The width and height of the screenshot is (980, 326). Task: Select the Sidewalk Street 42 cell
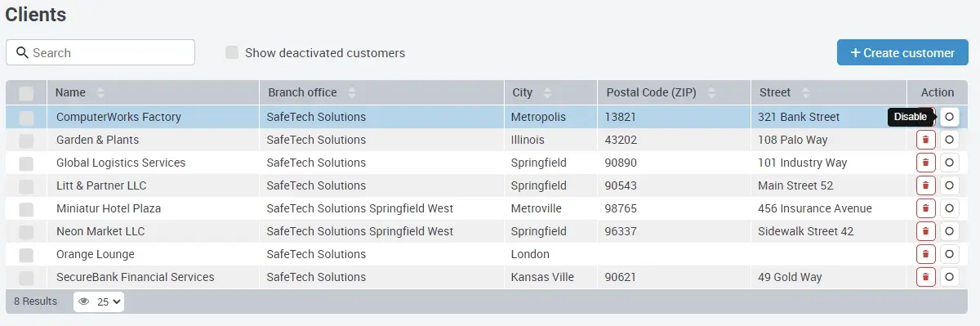(x=806, y=231)
